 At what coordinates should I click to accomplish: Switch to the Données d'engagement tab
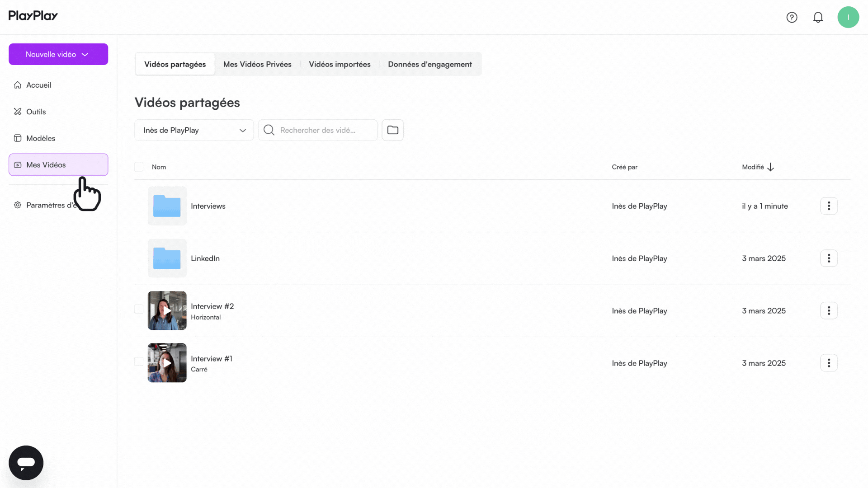pyautogui.click(x=430, y=64)
